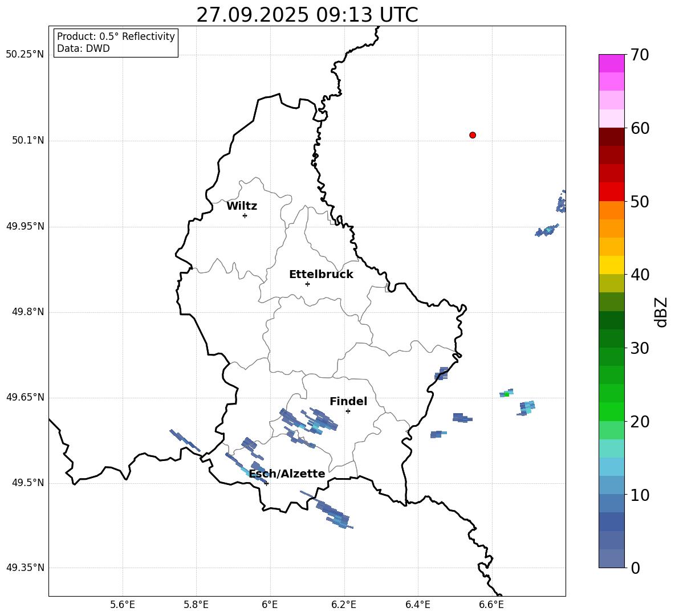Image resolution: width=675 pixels, height=616 pixels.
Task: Click the colorbar '10' tick label
Action: point(640,495)
